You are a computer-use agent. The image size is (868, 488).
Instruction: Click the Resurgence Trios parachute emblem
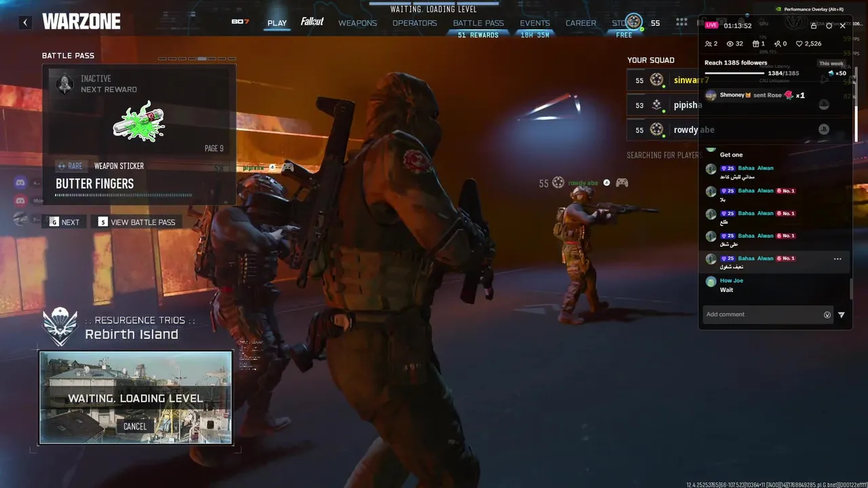click(x=60, y=327)
